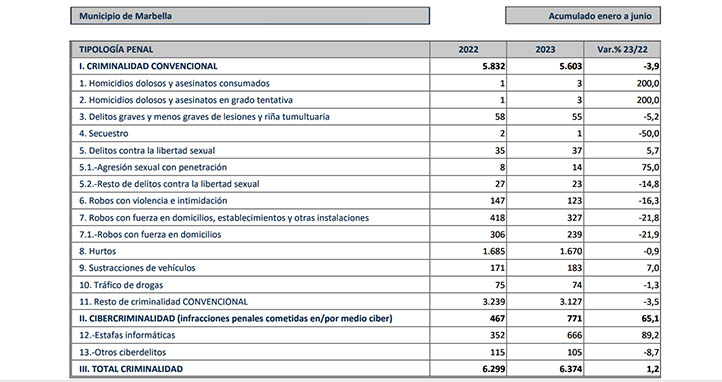The image size is (722, 382).
Task: Click the TIPOLOGÍA PENAL column header
Action: 116,49
